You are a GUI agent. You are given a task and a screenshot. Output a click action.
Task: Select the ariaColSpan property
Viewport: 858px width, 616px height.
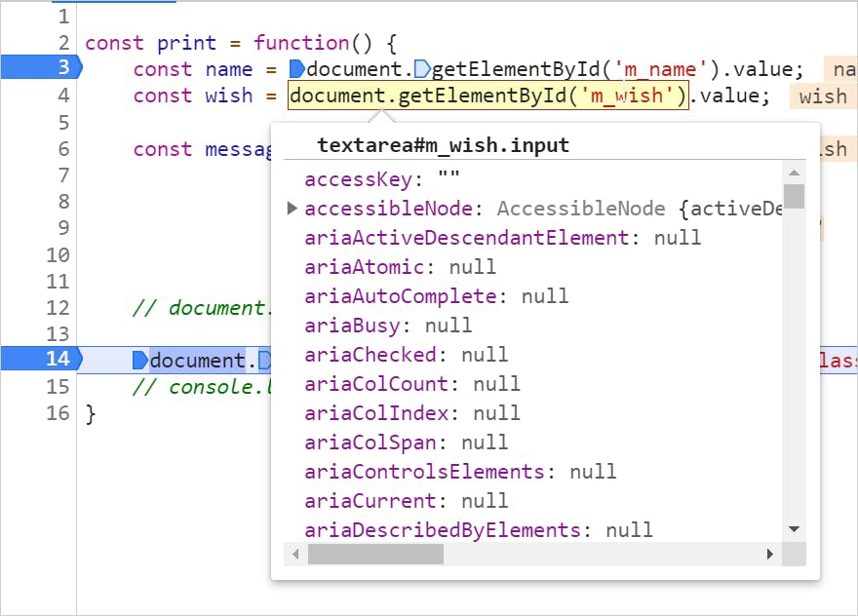click(x=406, y=443)
